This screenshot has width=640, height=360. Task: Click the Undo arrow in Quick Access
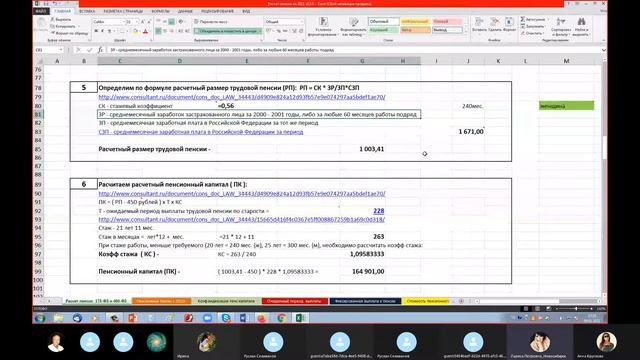[x=55, y=4]
